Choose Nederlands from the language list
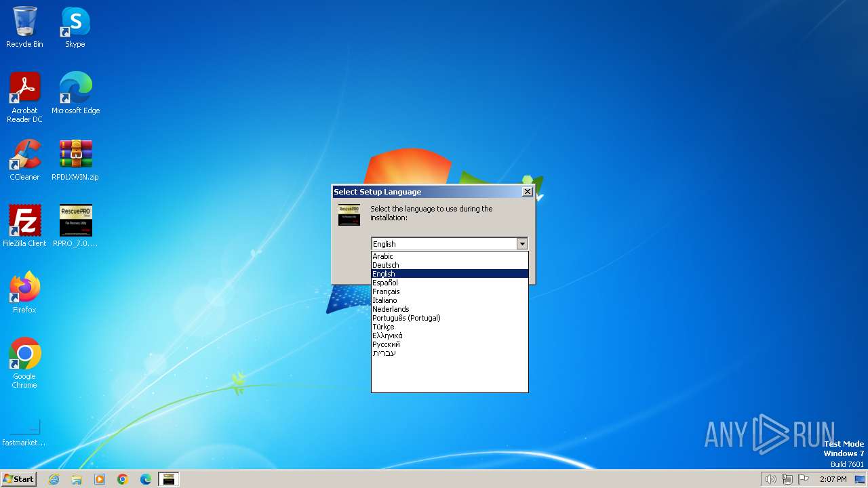Screen dimensions: 868x488 click(450, 309)
